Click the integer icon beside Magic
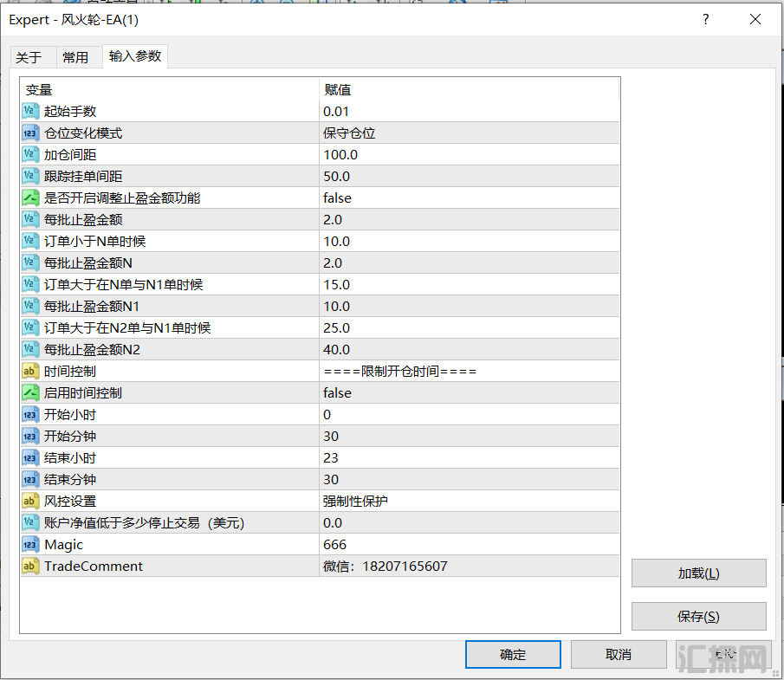This screenshot has width=784, height=680. (30, 545)
